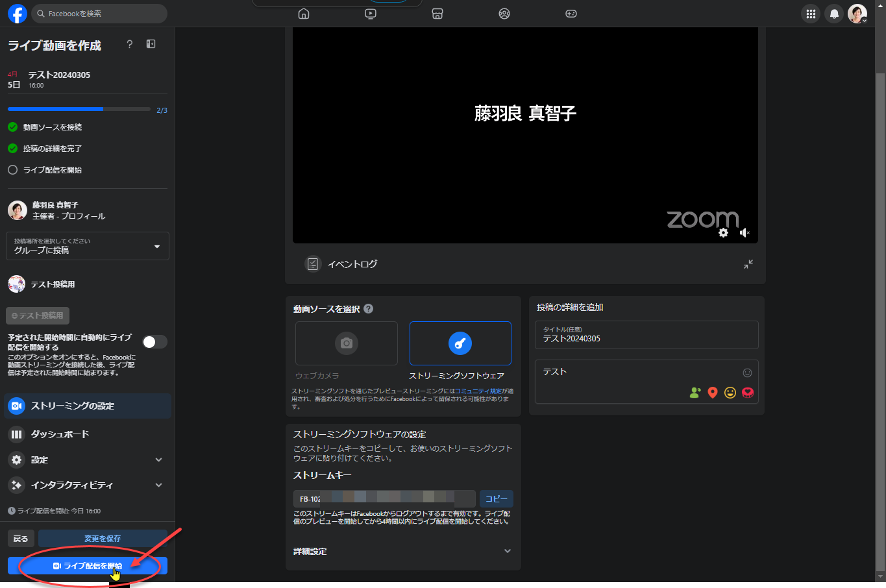Select the ストリーミングソフトウェア source
The image size is (886, 588).
point(460,343)
